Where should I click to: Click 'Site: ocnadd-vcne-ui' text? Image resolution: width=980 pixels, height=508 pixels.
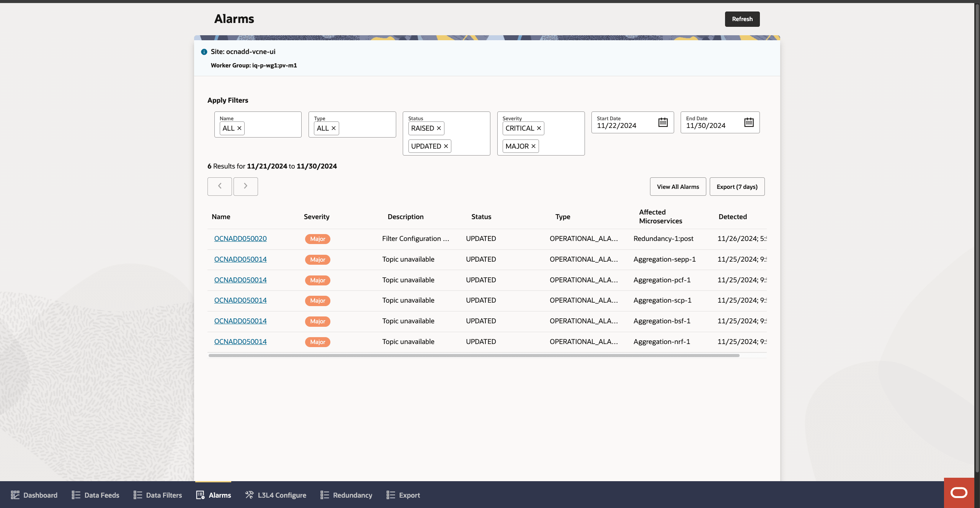pos(243,52)
